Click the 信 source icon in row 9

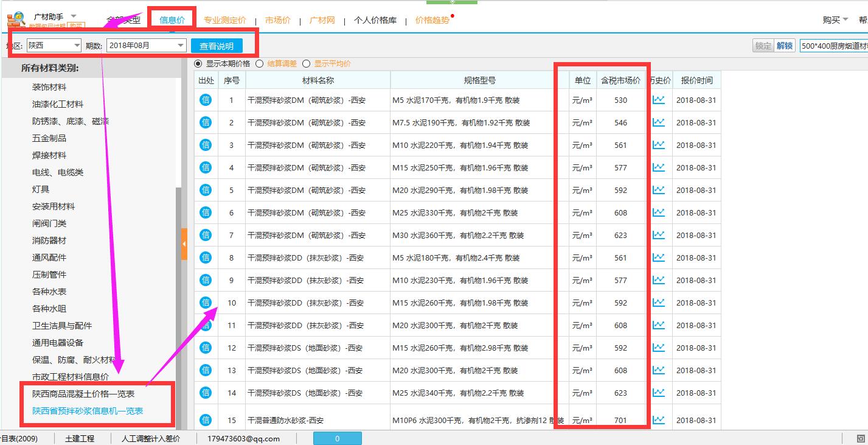point(206,279)
